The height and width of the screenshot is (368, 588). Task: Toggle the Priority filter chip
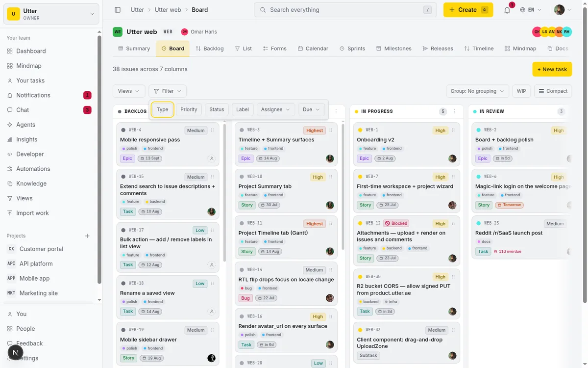(x=189, y=109)
